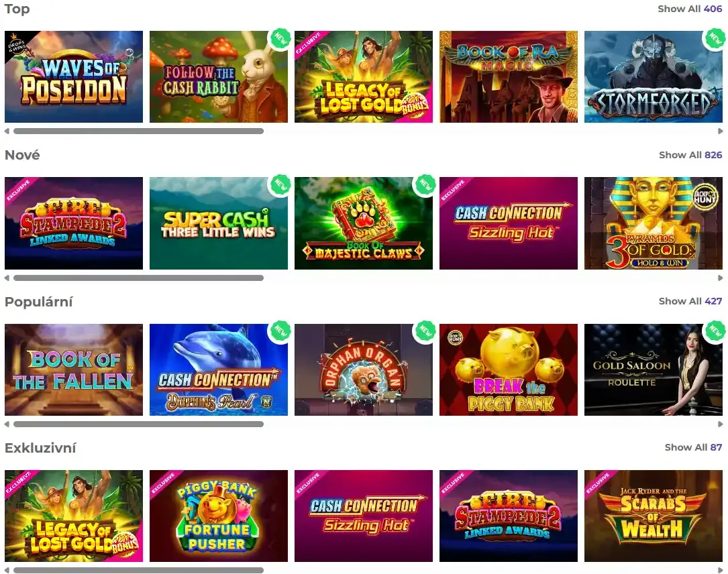Click right scroll arrow in Exkluzivní row
Image resolution: width=728 pixels, height=574 pixels.
point(721,570)
